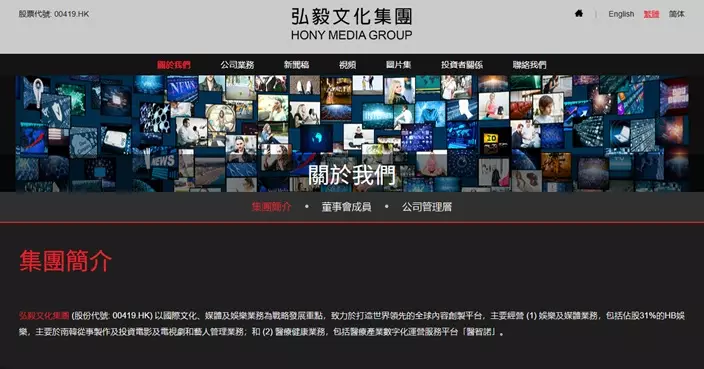Viewport: 704px width, 369px height.
Task: Open the 視頻 menu item
Action: (347, 65)
